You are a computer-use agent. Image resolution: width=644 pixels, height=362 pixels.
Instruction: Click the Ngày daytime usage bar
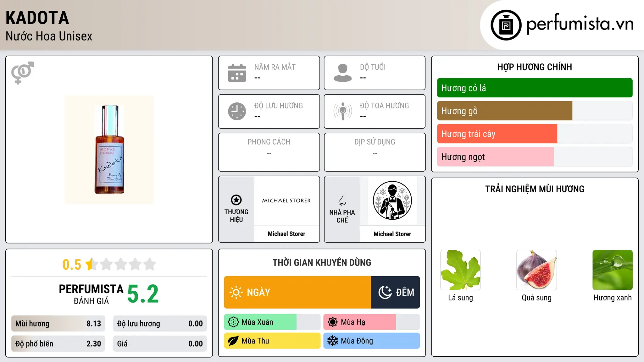pos(297,292)
